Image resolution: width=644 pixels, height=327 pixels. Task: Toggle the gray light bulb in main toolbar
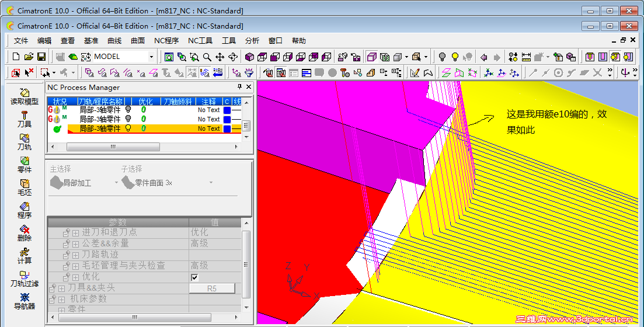click(442, 57)
